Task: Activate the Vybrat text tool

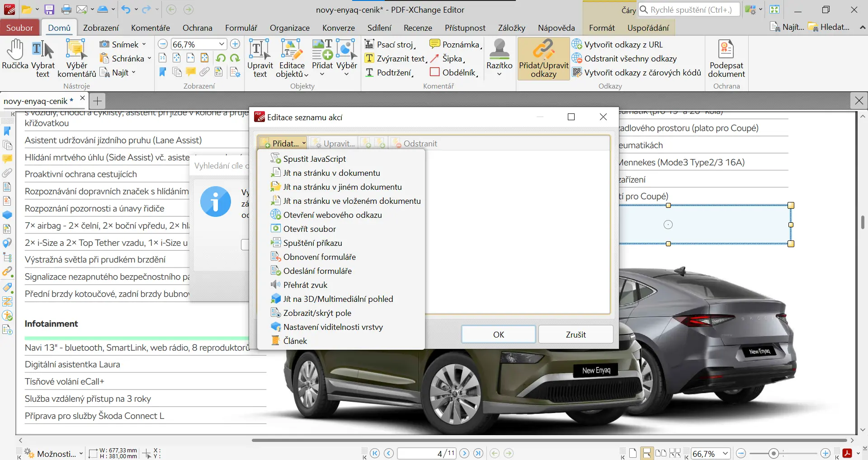Action: point(43,58)
